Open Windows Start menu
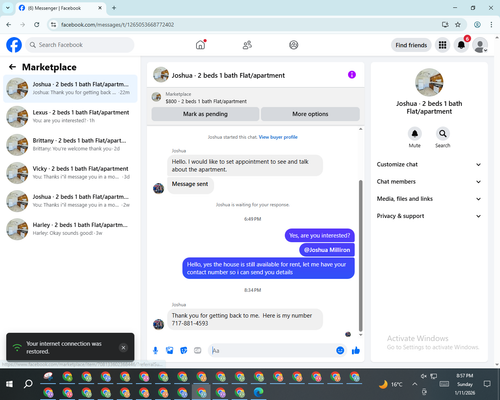Screen dimensions: 500x400 9,384
